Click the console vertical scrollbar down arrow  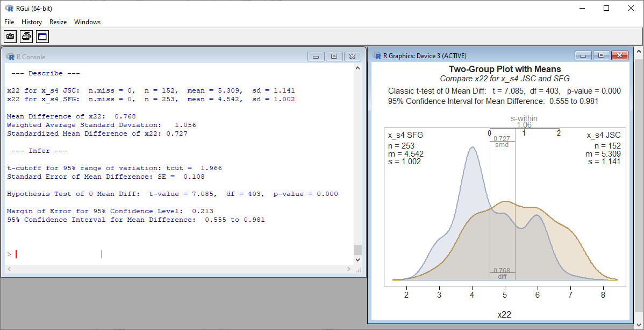coord(357,259)
